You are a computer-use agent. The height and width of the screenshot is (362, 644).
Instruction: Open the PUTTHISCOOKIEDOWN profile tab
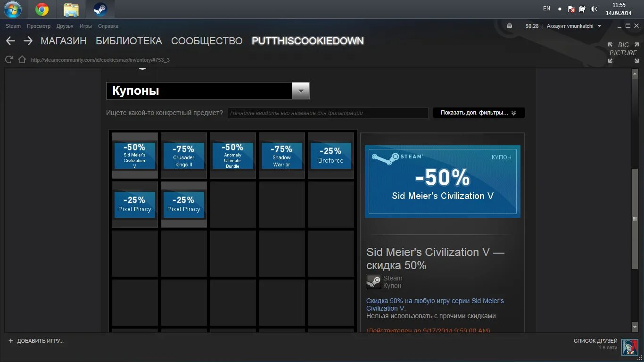[x=308, y=41]
